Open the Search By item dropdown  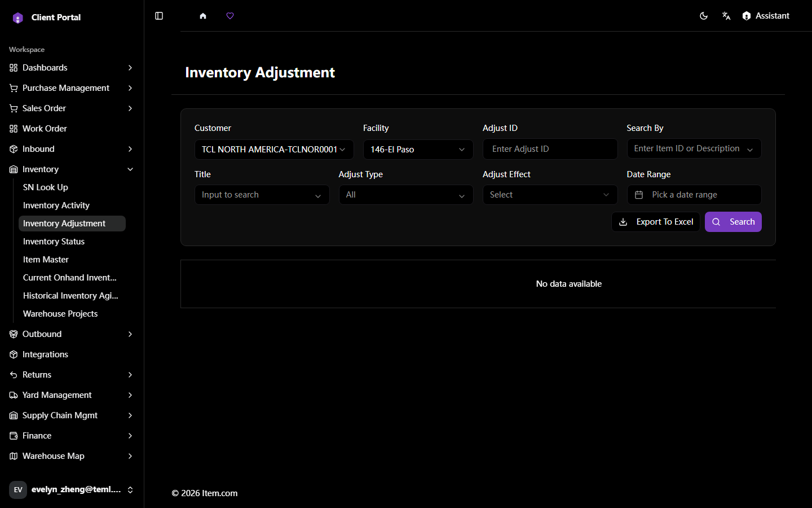(x=694, y=149)
